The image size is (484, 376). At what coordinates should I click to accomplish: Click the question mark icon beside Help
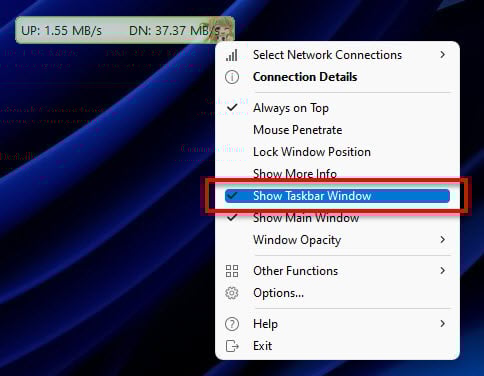(232, 324)
